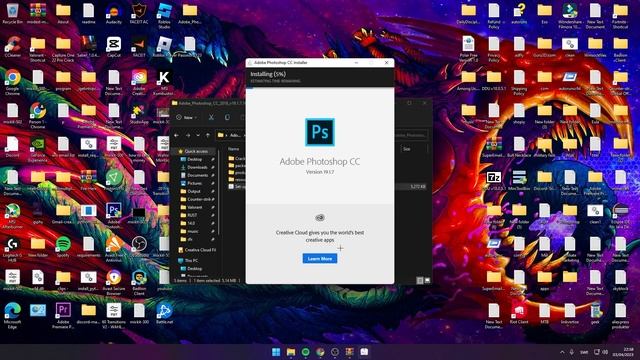Show hidden system tray icons
This screenshot has height=360, width=640.
click(562, 352)
